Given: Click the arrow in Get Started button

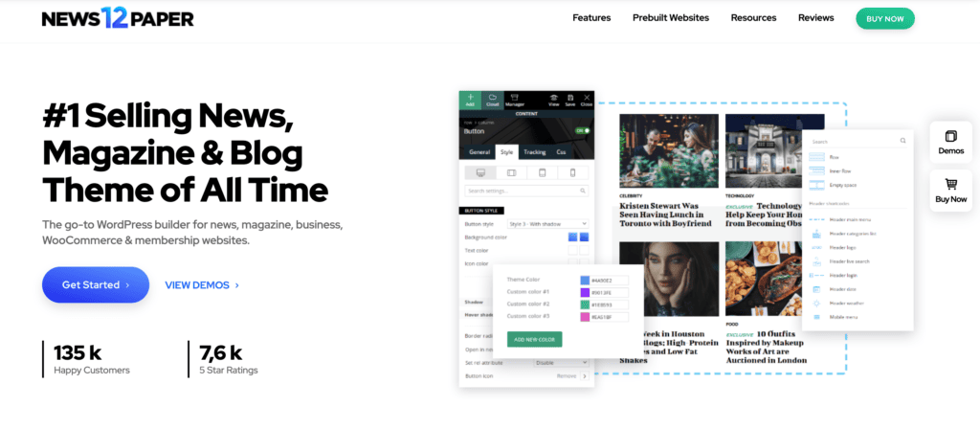Looking at the screenshot, I should (x=127, y=285).
